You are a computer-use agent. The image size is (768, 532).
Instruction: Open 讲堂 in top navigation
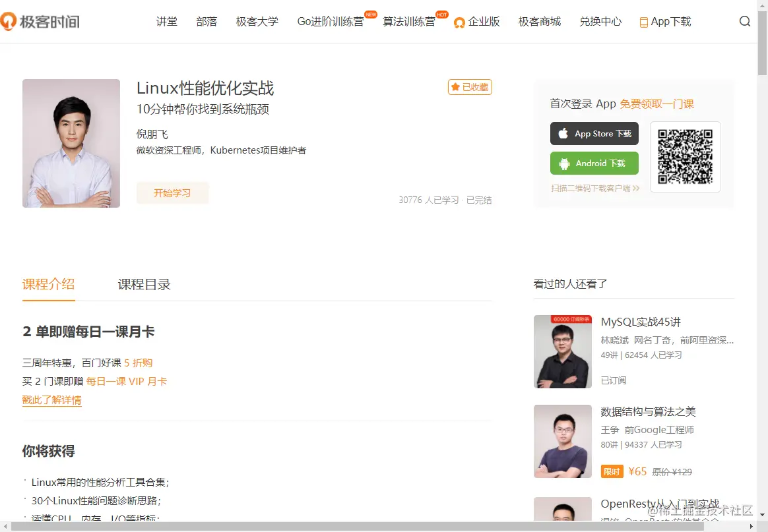pyautogui.click(x=166, y=22)
